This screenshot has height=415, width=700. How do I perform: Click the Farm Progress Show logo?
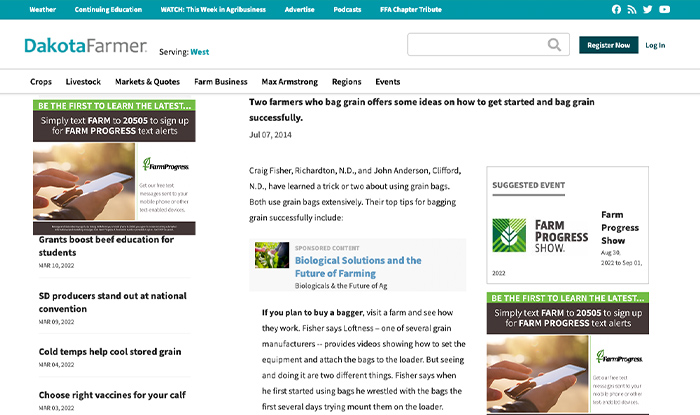pyautogui.click(x=540, y=236)
